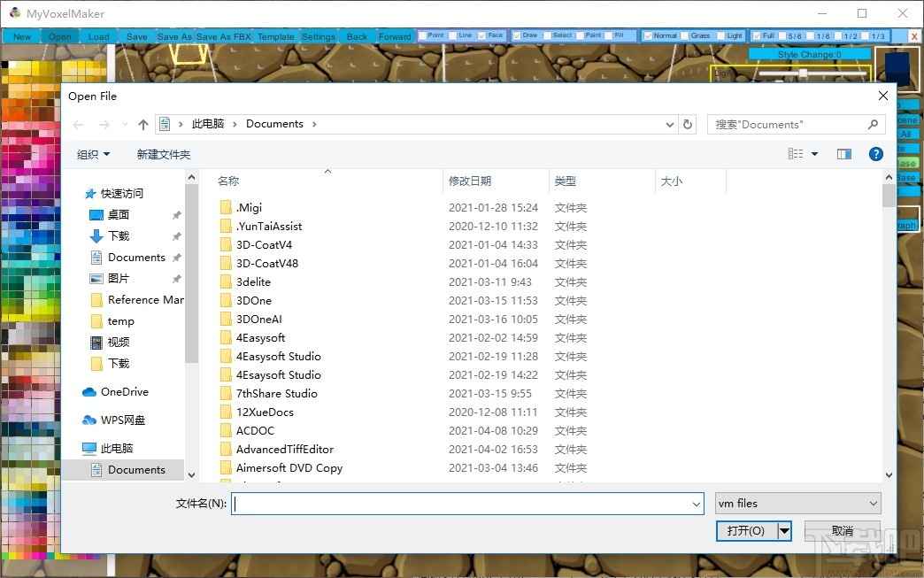Create a new folder with 新建文件夹
The width and height of the screenshot is (924, 578).
tap(164, 153)
